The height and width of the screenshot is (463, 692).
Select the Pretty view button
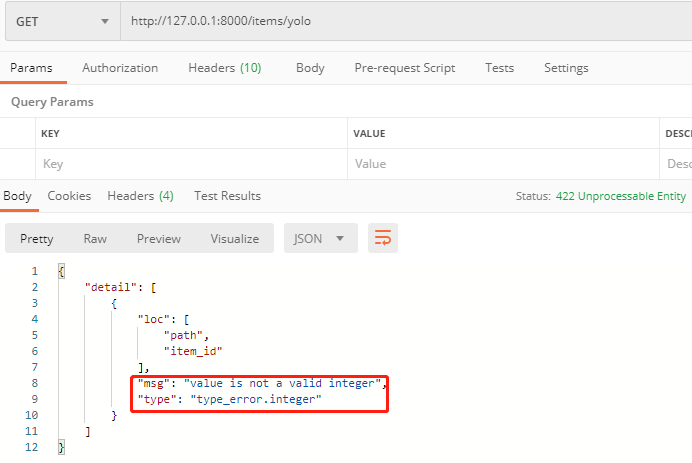click(37, 239)
